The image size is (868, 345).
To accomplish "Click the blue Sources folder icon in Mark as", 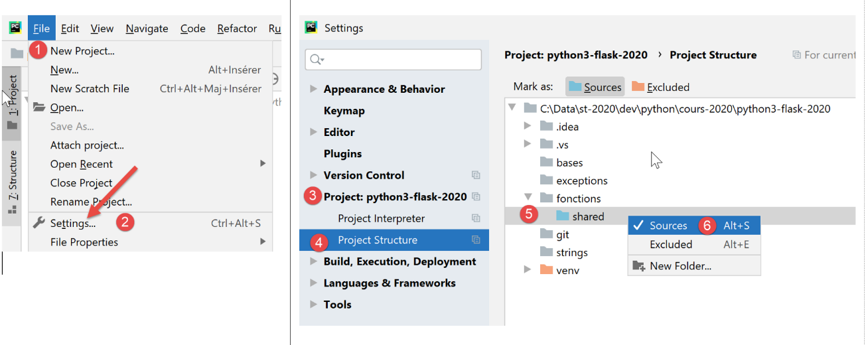I will [575, 87].
